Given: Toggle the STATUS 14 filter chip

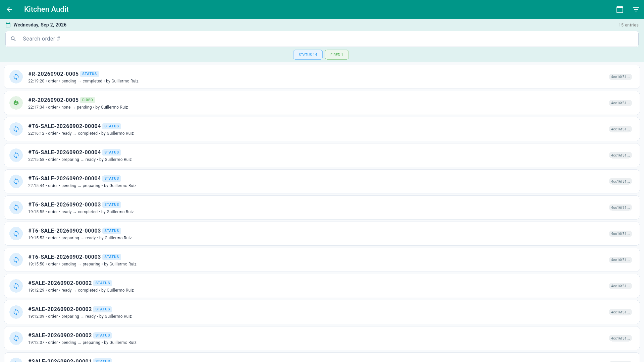Looking at the screenshot, I should pos(308,55).
